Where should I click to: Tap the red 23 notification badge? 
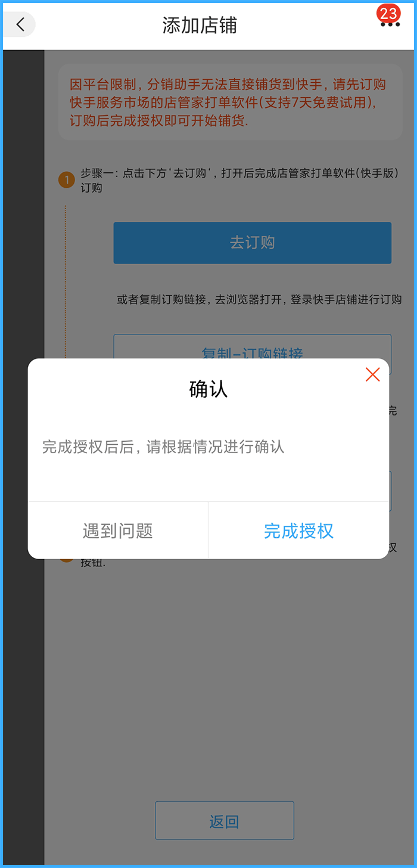click(x=388, y=13)
